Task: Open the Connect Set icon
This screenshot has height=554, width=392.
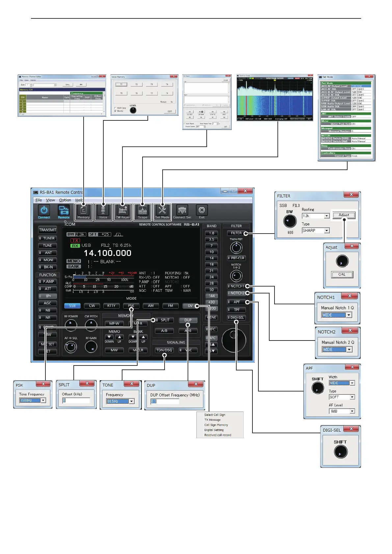Action: point(182,210)
